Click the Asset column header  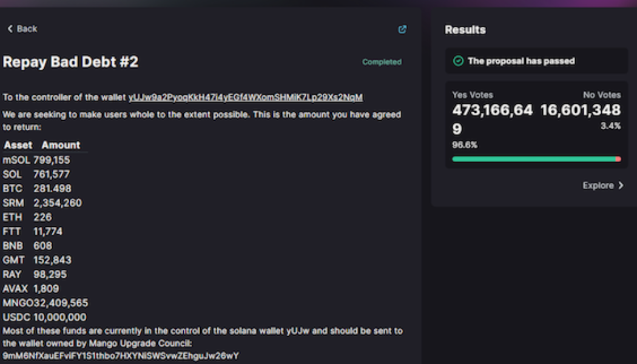click(18, 145)
